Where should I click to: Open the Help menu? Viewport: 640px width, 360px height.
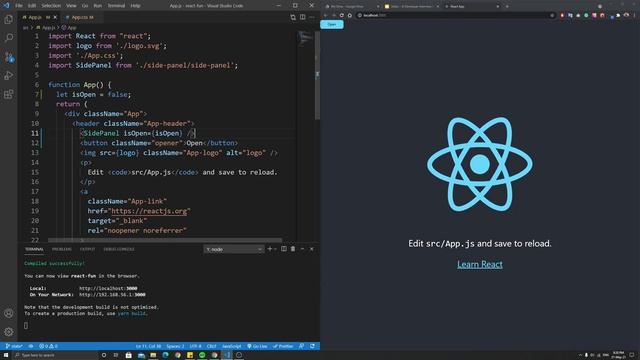pyautogui.click(x=135, y=6)
